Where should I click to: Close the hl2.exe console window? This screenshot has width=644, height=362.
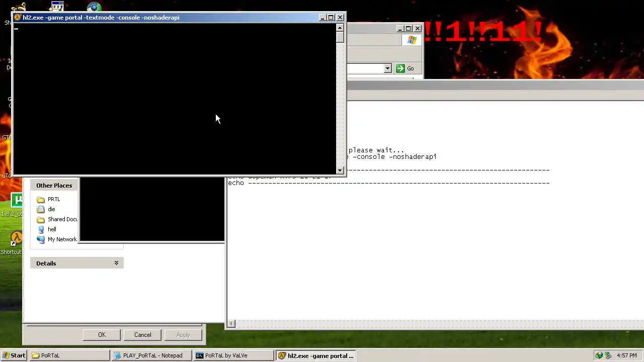click(340, 17)
